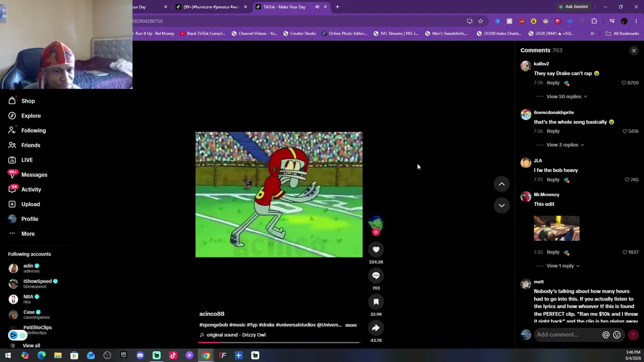
Task: Open the Windows Start menu
Action: tap(8, 355)
